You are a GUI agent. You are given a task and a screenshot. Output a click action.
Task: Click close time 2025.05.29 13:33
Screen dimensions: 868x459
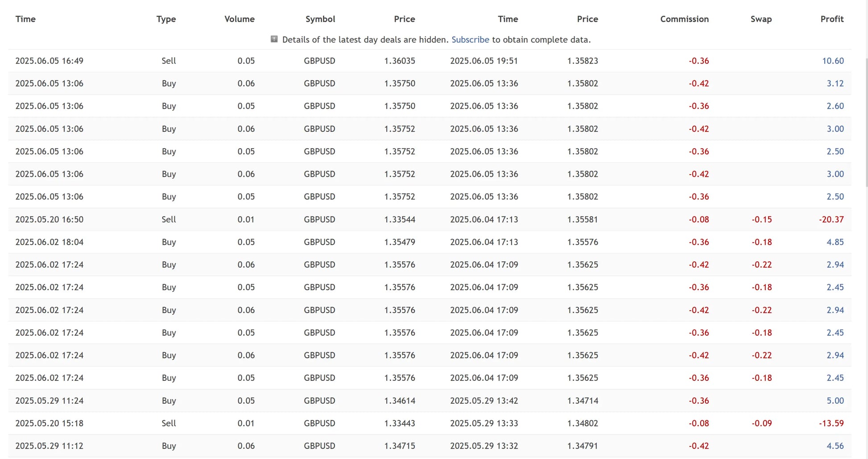coord(484,423)
